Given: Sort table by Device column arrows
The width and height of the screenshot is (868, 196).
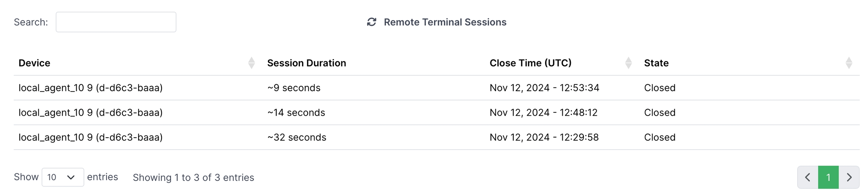Looking at the screenshot, I should (251, 63).
